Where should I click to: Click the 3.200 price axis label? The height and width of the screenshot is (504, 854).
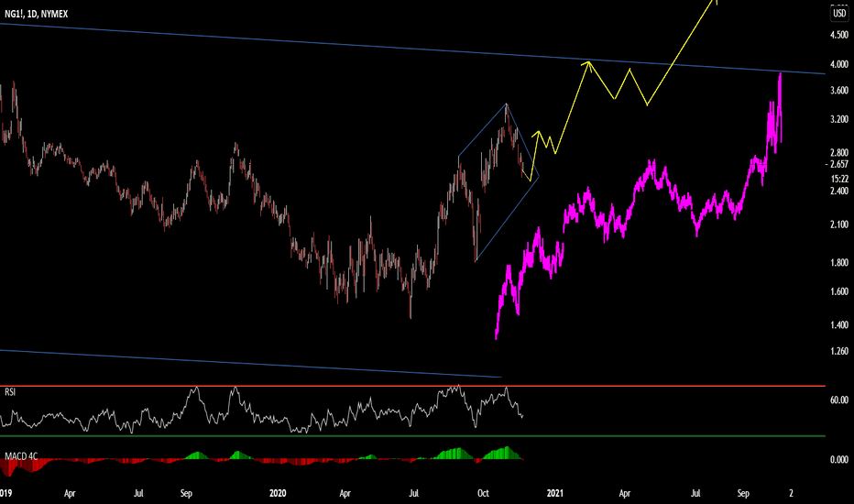click(839, 119)
